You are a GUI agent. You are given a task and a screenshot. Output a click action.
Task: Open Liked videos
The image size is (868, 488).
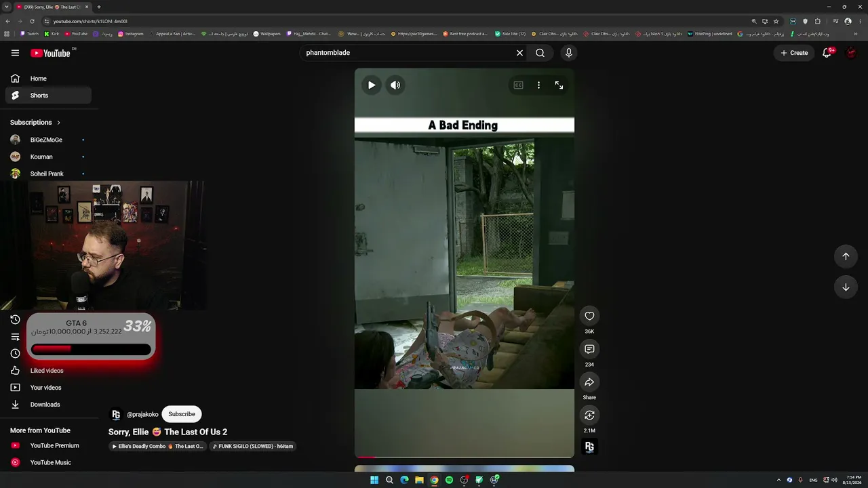pyautogui.click(x=48, y=371)
